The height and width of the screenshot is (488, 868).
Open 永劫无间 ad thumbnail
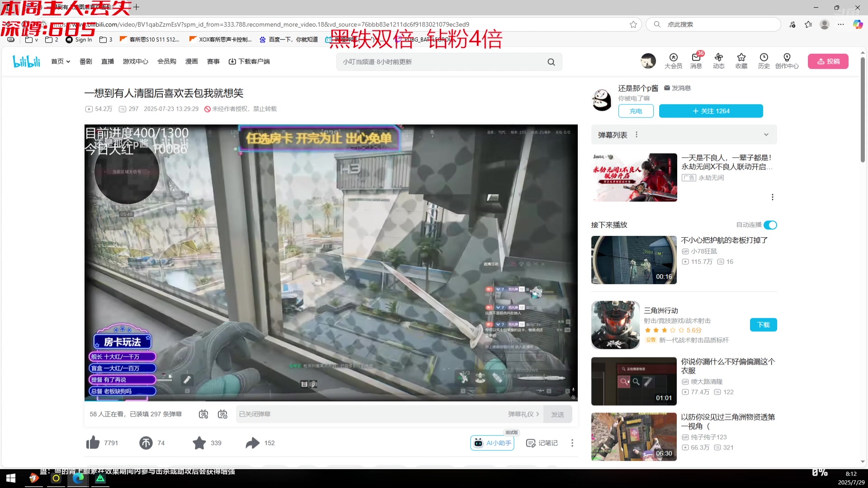(634, 177)
